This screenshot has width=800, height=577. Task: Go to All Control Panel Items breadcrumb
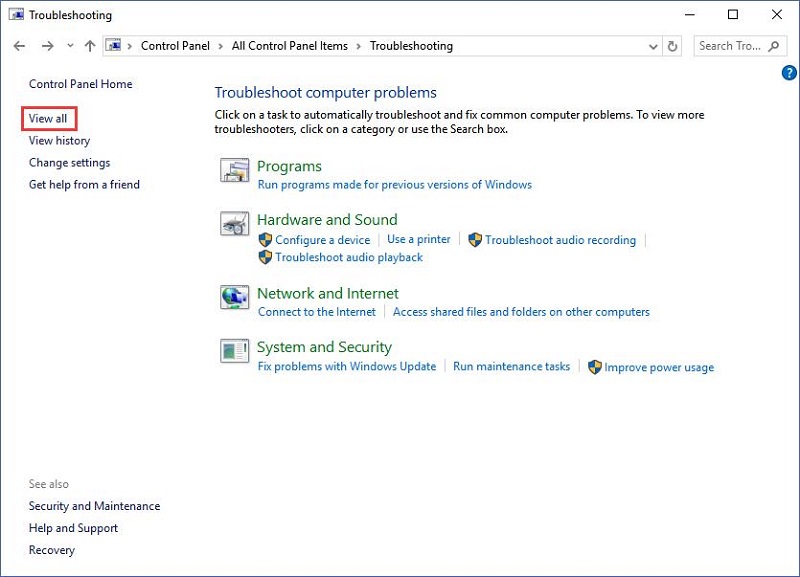[289, 45]
